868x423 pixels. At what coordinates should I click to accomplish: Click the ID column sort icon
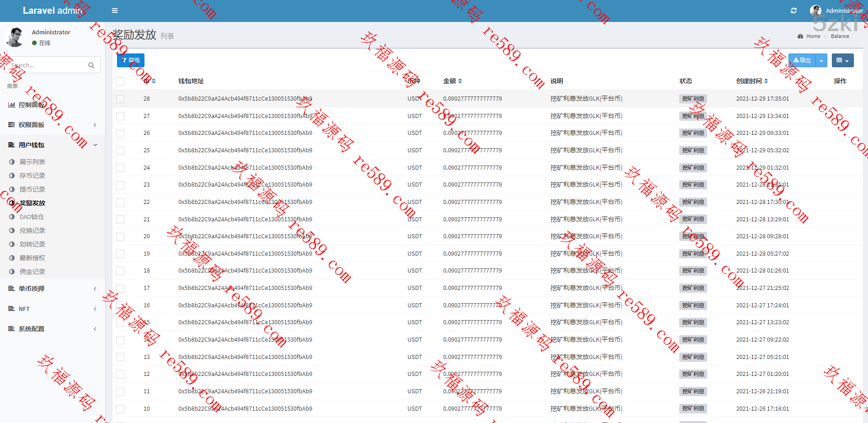click(154, 81)
